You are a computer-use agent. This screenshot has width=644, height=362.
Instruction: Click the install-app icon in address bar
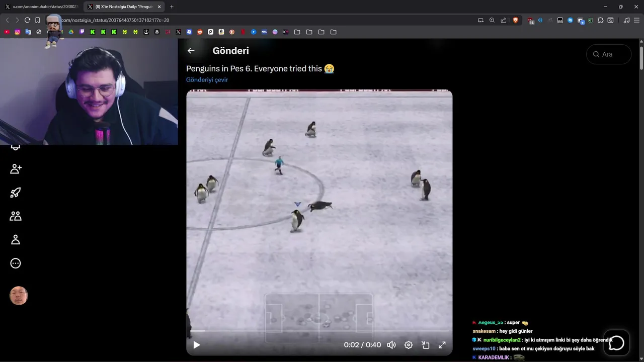point(480,20)
